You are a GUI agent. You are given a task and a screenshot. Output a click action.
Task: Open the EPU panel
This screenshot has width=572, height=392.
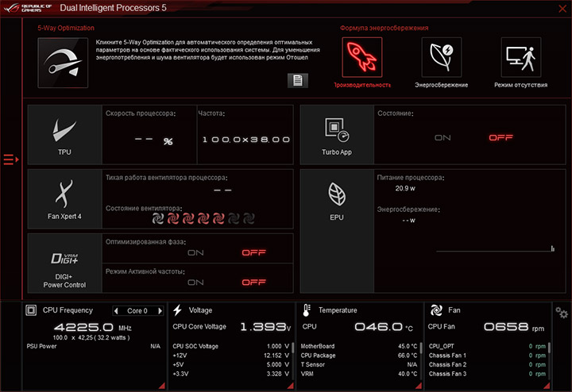pyautogui.click(x=337, y=231)
